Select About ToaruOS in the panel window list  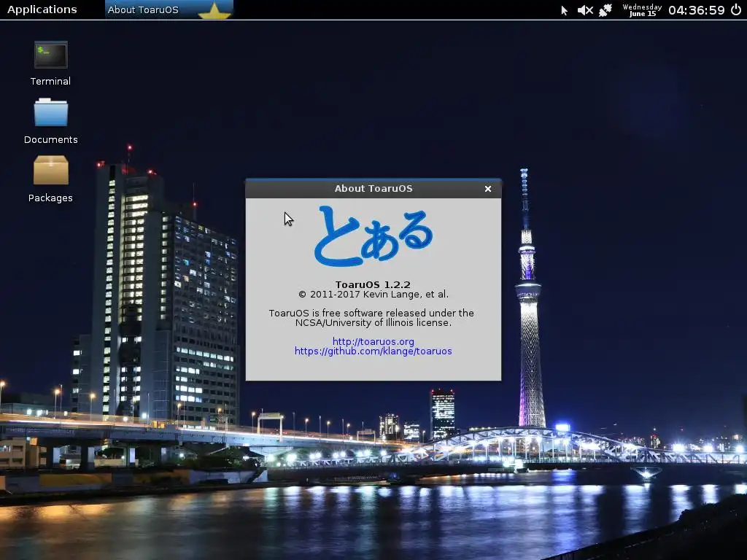[x=169, y=9]
